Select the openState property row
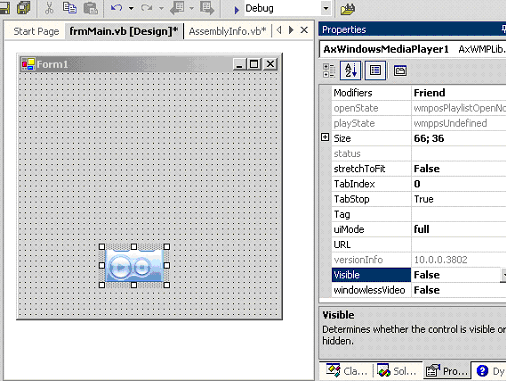Screen dimensions: 506x381 pyautogui.click(x=419, y=108)
